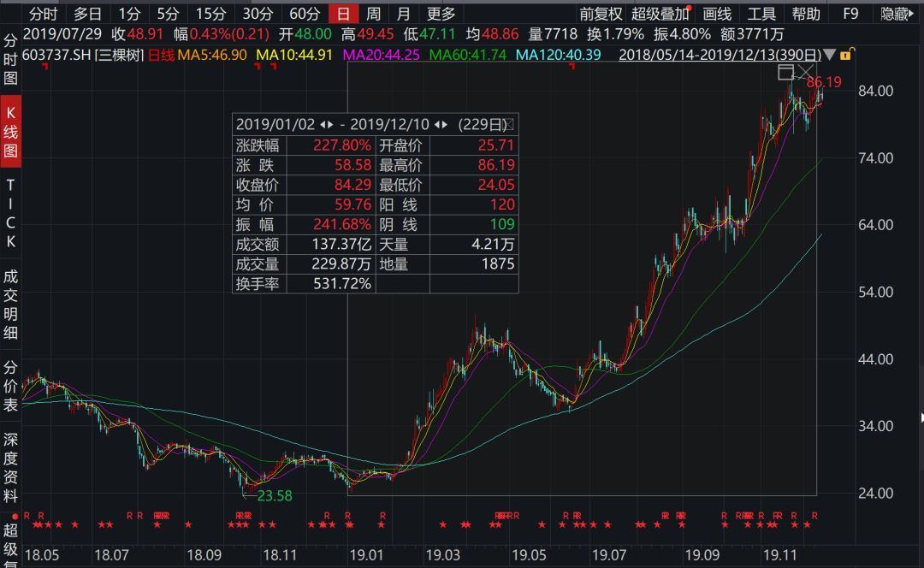Switch to 月 monthly chart tab
The width and height of the screenshot is (924, 568).
[403, 14]
